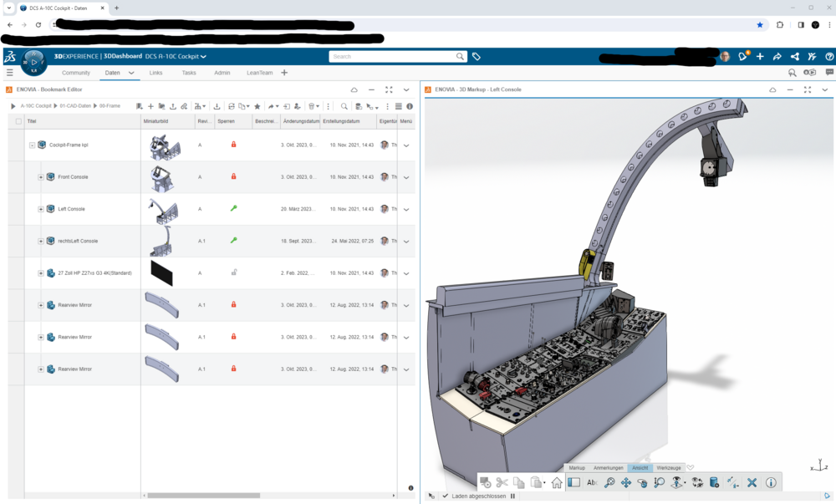Click the black 27 Zoll HP monitor thumbnail

coord(161,272)
